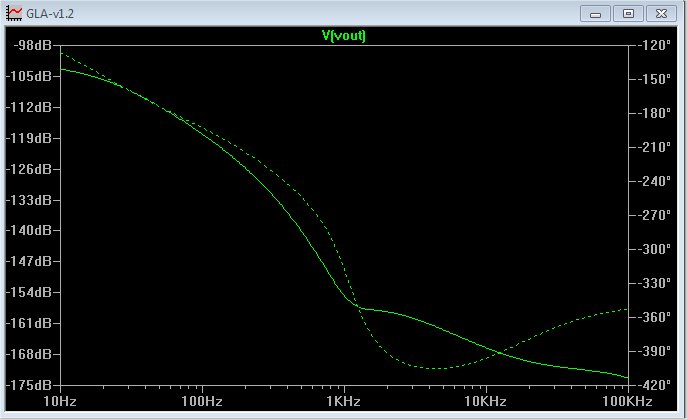The image size is (687, 419).
Task: Click the -120° phase axis label
Action: coord(654,45)
